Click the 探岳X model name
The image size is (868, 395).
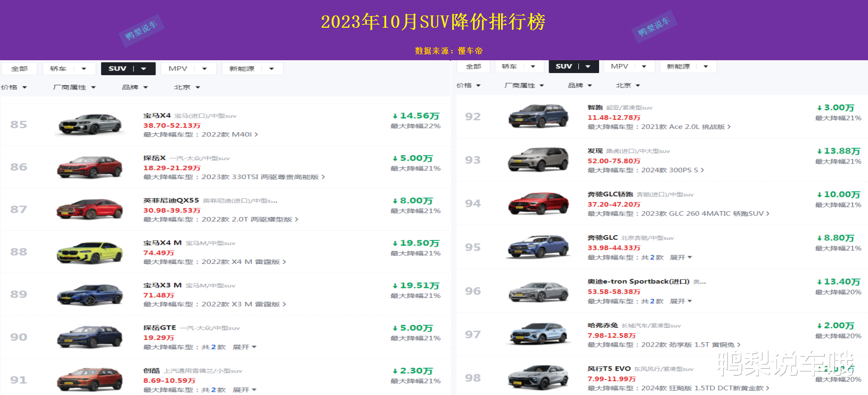(x=154, y=158)
